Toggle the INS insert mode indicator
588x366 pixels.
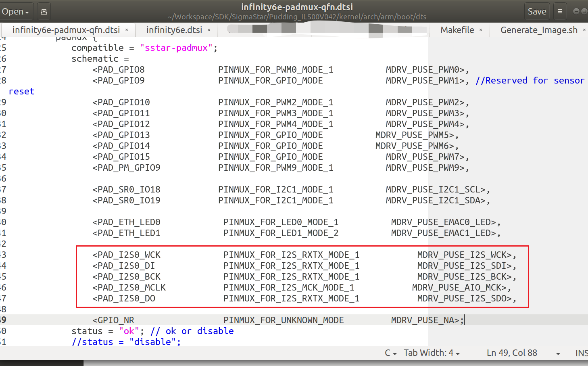point(581,353)
